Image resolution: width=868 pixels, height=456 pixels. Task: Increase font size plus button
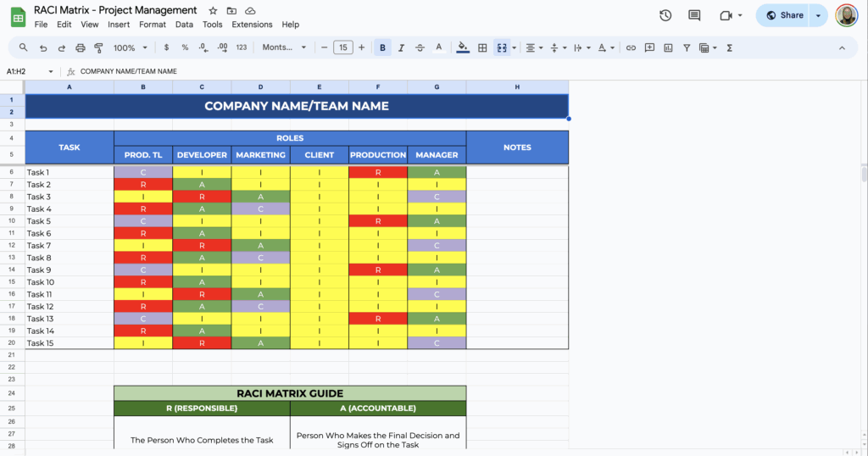pyautogui.click(x=361, y=47)
